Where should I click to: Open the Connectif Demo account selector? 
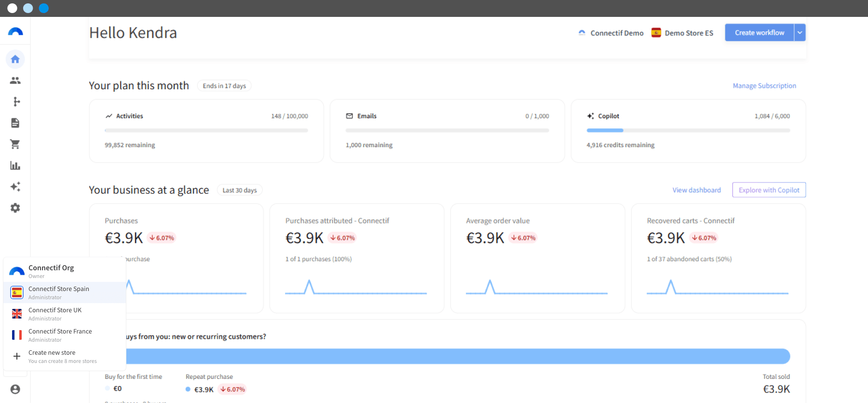[x=611, y=33]
